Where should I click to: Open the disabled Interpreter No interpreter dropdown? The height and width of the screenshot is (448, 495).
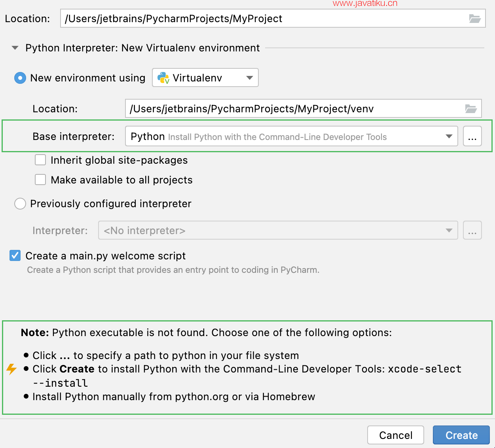(x=278, y=230)
